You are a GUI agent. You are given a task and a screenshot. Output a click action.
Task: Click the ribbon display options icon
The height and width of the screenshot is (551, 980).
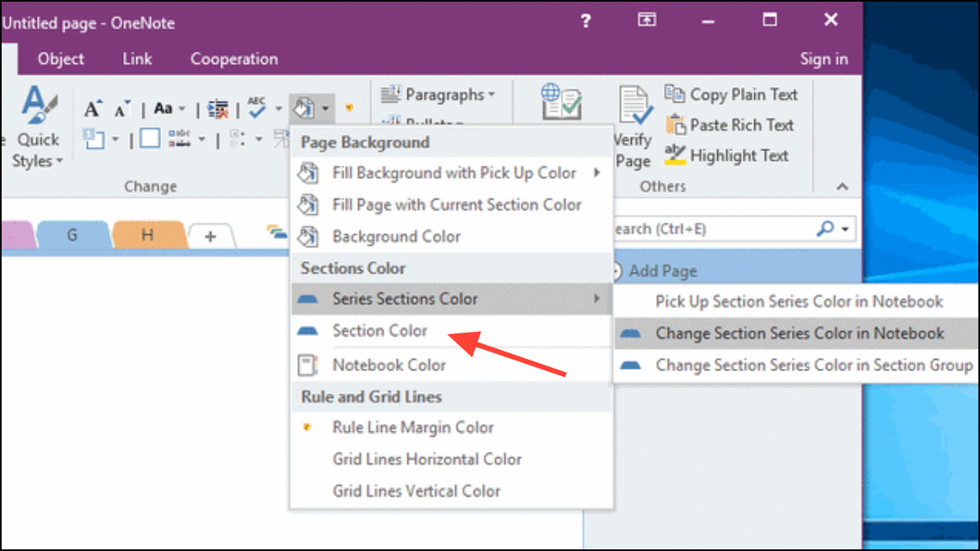[646, 20]
